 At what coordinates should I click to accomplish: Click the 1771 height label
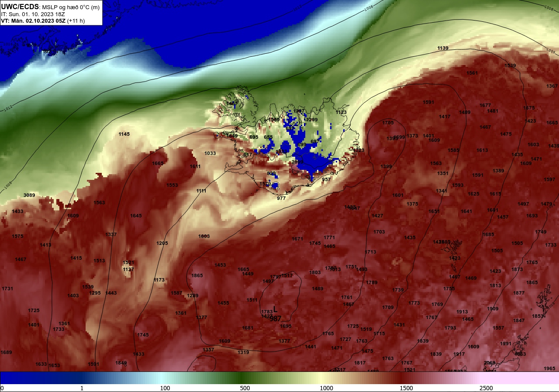click(329, 237)
